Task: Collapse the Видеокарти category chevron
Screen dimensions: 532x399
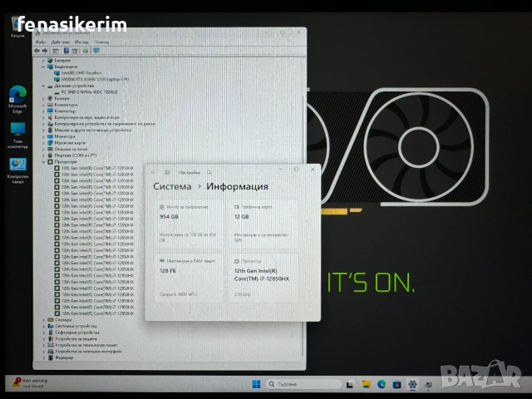Action: 43,66
